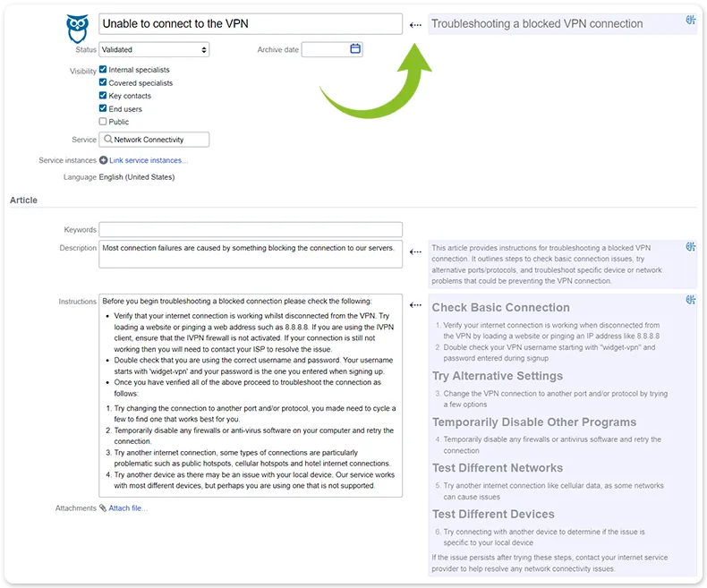Click 'Internal specialists' label text
Viewport: 707px width, 588px height.
139,70
